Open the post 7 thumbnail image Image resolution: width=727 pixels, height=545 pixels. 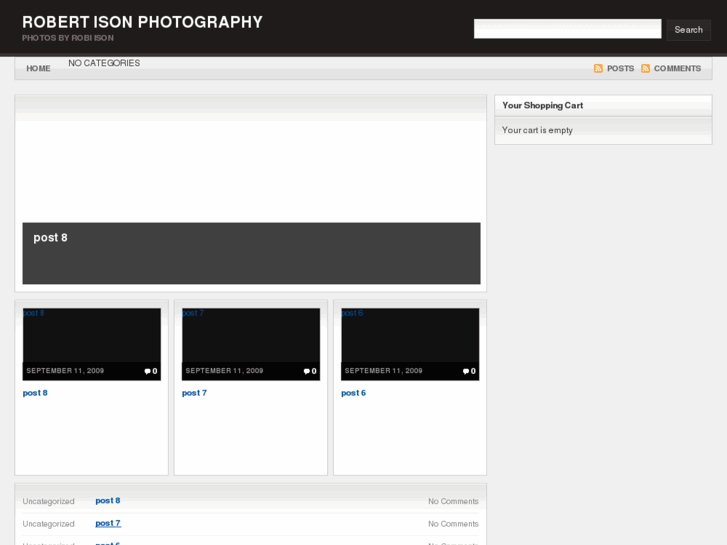251,344
